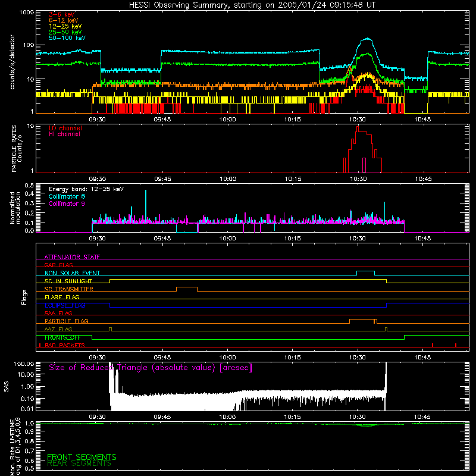476x476 pixels.
Task: Select the BAD_PACKETS flag label
Action: 65,345
